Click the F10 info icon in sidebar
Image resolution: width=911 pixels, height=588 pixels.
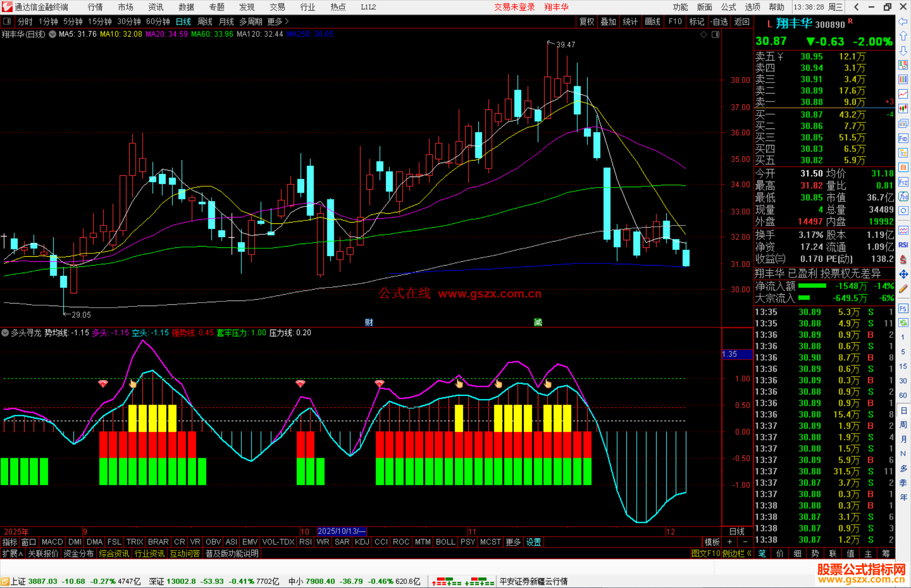[903, 138]
